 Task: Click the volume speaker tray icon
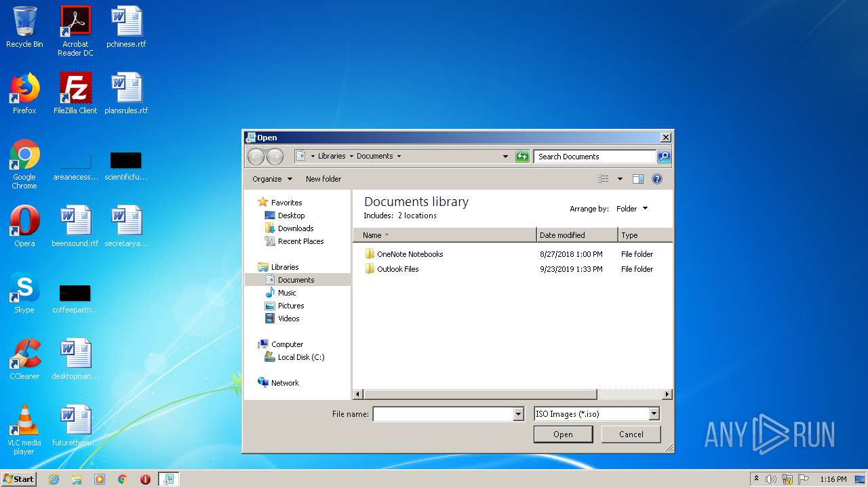coord(771,479)
